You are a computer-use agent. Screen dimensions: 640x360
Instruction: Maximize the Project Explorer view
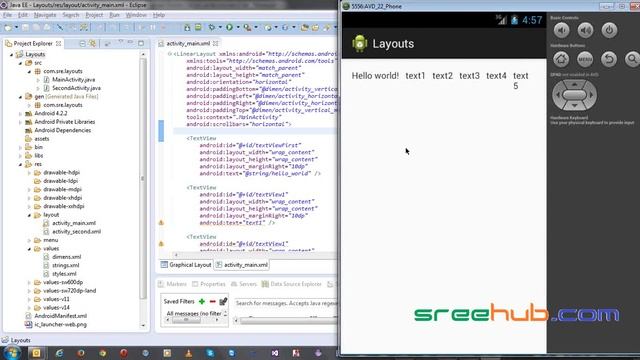[x=141, y=43]
